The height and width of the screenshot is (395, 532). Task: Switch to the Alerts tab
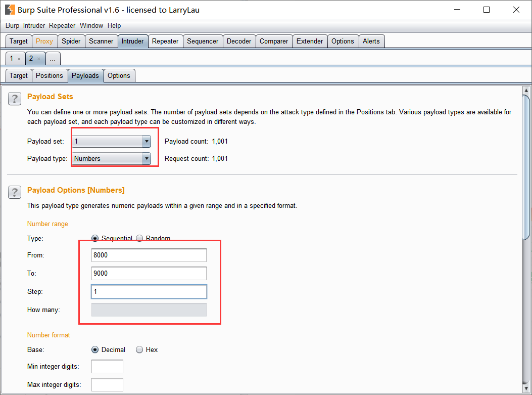(371, 41)
